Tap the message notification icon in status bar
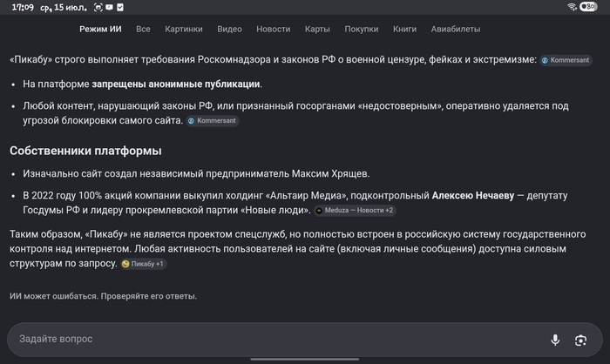 tap(109, 7)
